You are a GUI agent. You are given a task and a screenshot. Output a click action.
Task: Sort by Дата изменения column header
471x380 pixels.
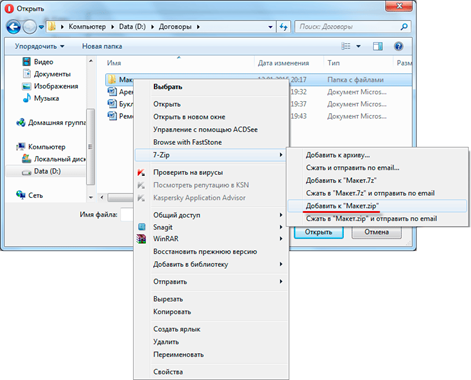(x=283, y=63)
